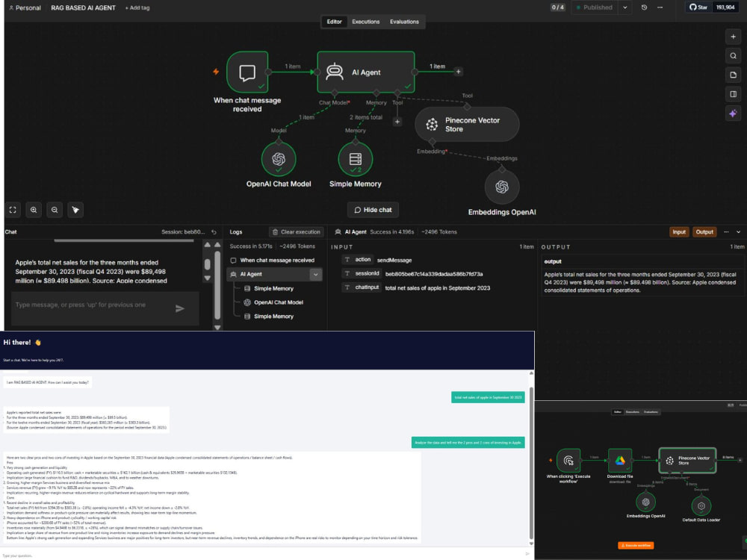Click '+ Add tag' in header
Image resolution: width=747 pixels, height=560 pixels.
pyautogui.click(x=137, y=8)
